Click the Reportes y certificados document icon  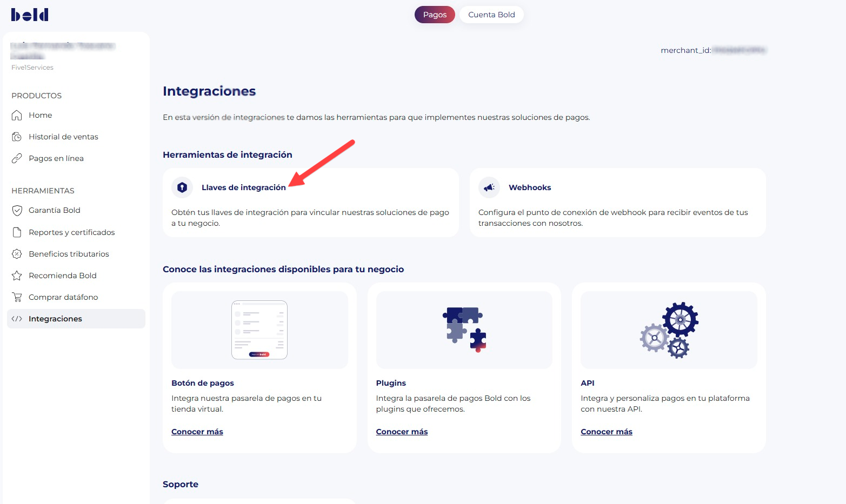pos(17,232)
